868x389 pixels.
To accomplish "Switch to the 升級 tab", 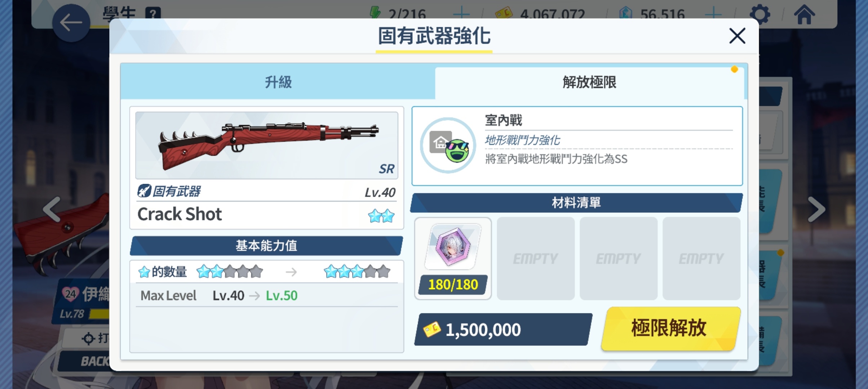I will tap(278, 82).
